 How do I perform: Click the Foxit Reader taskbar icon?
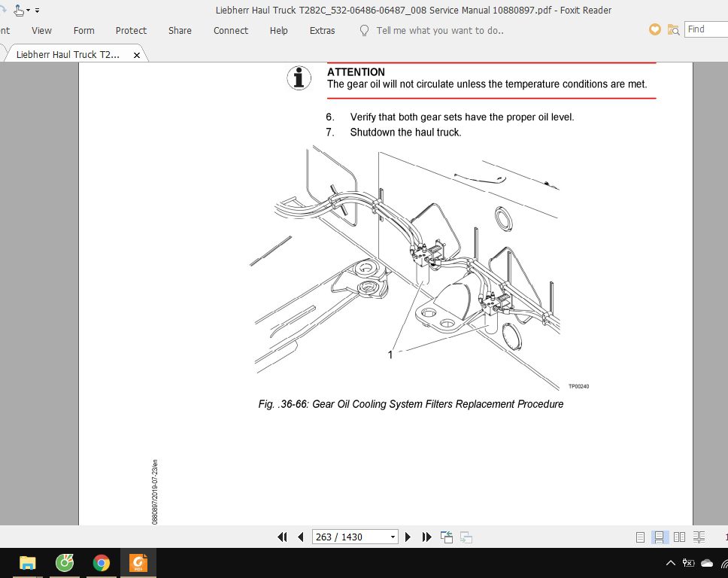[x=138, y=563]
